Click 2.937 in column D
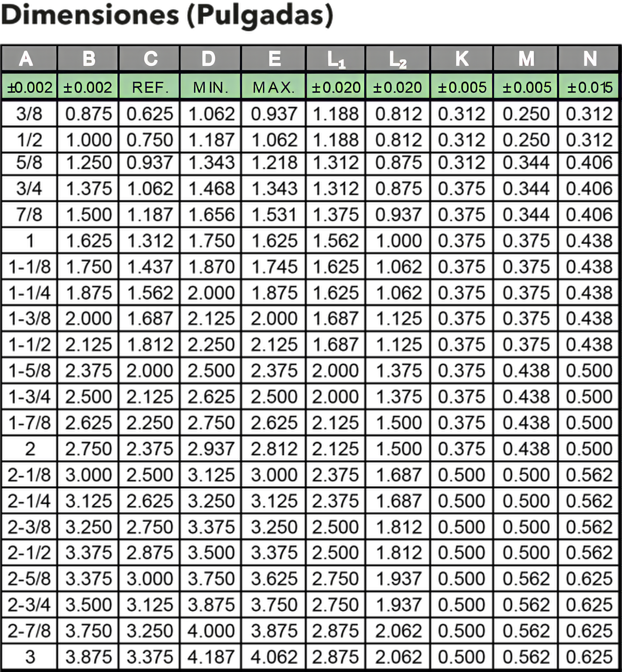This screenshot has height=672, width=622. pyautogui.click(x=211, y=449)
